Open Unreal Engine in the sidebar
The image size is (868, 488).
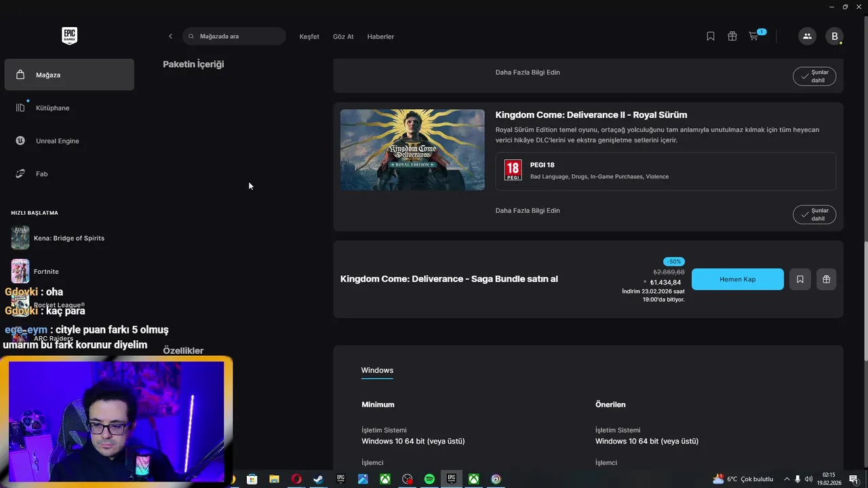69,141
